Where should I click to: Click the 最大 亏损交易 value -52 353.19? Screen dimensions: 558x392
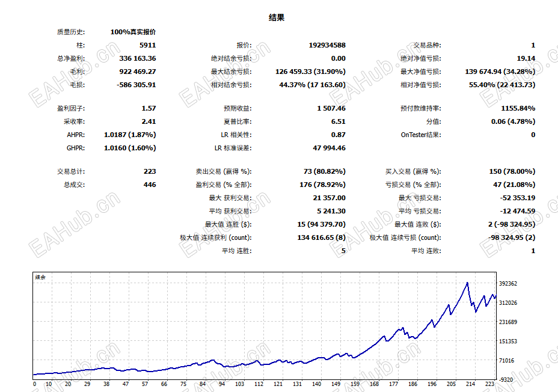518,198
